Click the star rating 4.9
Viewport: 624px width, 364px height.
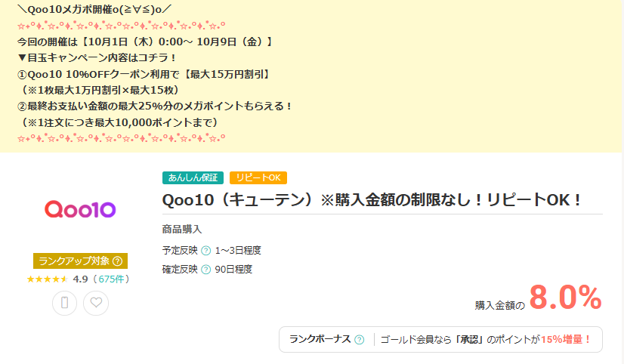(57, 279)
